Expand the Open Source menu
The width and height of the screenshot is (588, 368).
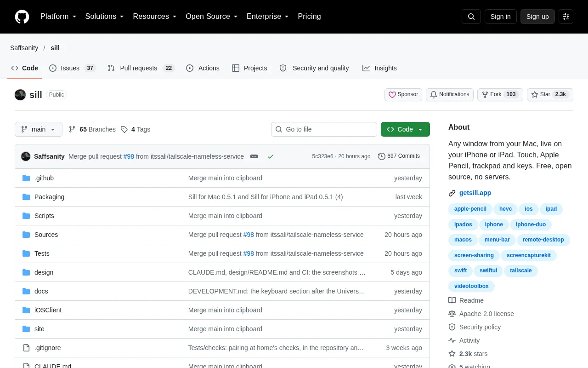point(212,17)
